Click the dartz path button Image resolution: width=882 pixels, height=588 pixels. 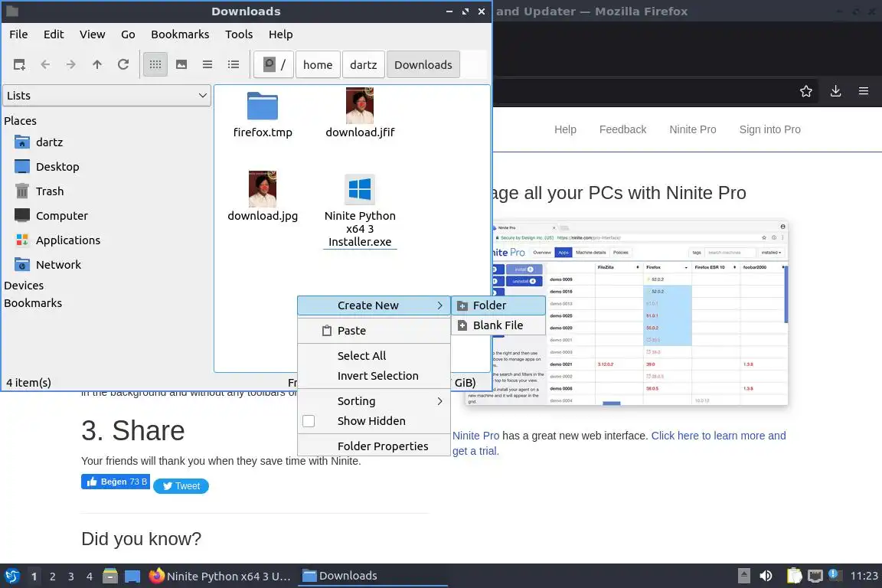(364, 65)
